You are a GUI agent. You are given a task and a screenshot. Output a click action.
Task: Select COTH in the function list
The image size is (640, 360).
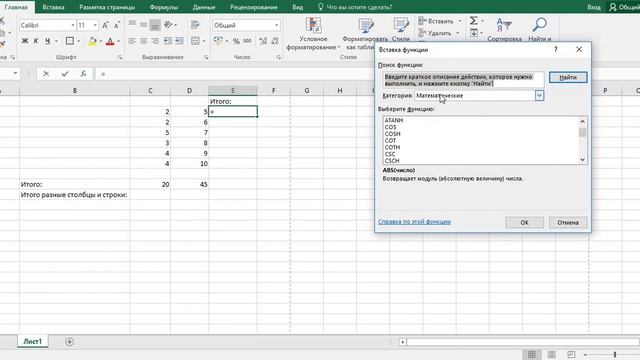(392, 147)
